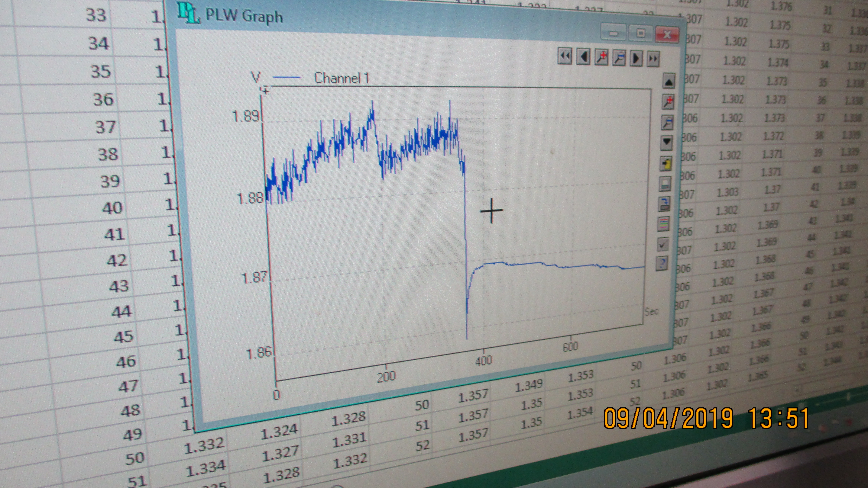Screen dimensions: 868x488
Task: Zoom out horizontally with blue-minus magnifier
Action: click(619, 58)
